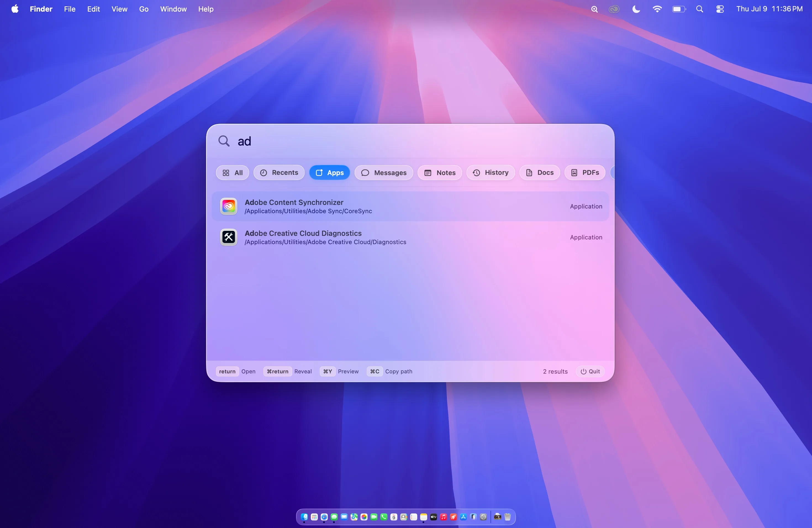Open the View menu
Image resolution: width=812 pixels, height=528 pixels.
119,9
